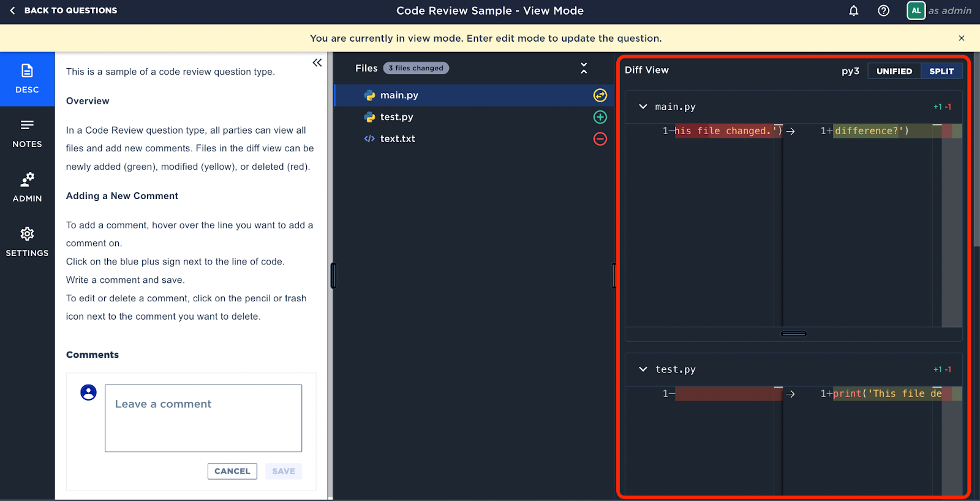The width and height of the screenshot is (980, 501).
Task: Focus the Leave a comment field
Action: point(203,418)
